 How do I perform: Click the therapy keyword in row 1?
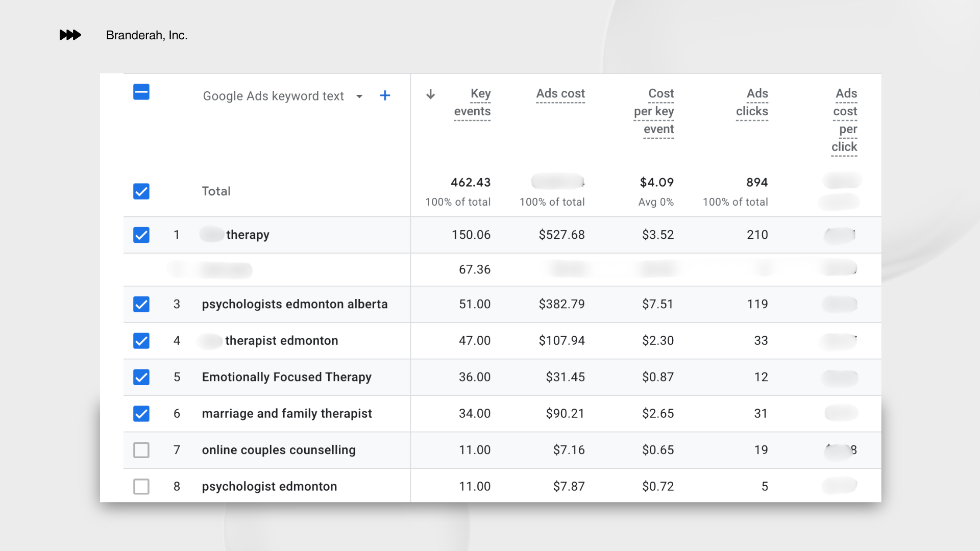248,235
